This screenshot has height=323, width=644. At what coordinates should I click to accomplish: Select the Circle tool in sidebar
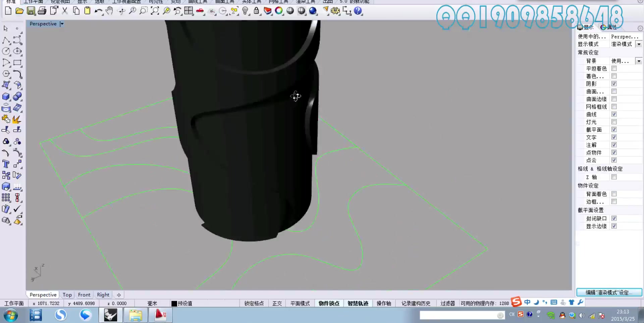point(6,51)
